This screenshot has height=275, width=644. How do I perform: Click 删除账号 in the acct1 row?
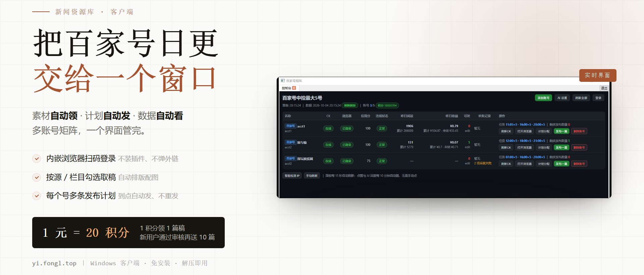tap(579, 131)
